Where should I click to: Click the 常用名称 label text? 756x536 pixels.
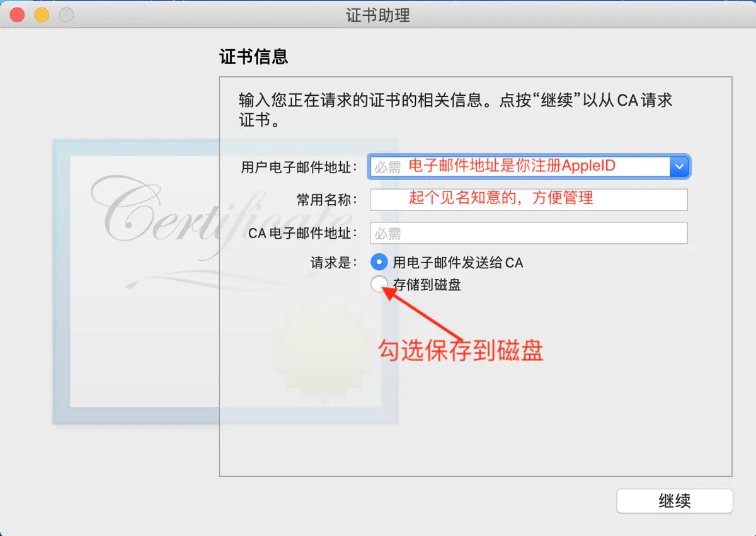tap(327, 200)
